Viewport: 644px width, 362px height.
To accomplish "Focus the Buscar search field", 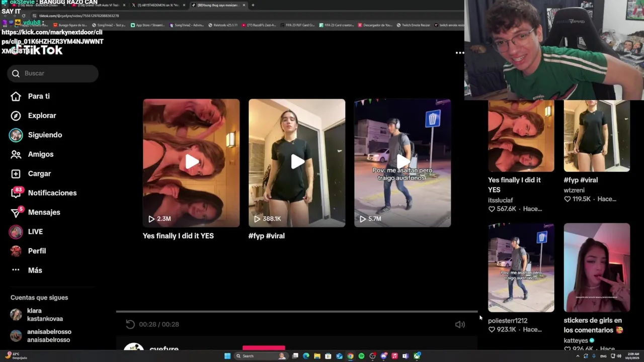I will tap(53, 73).
